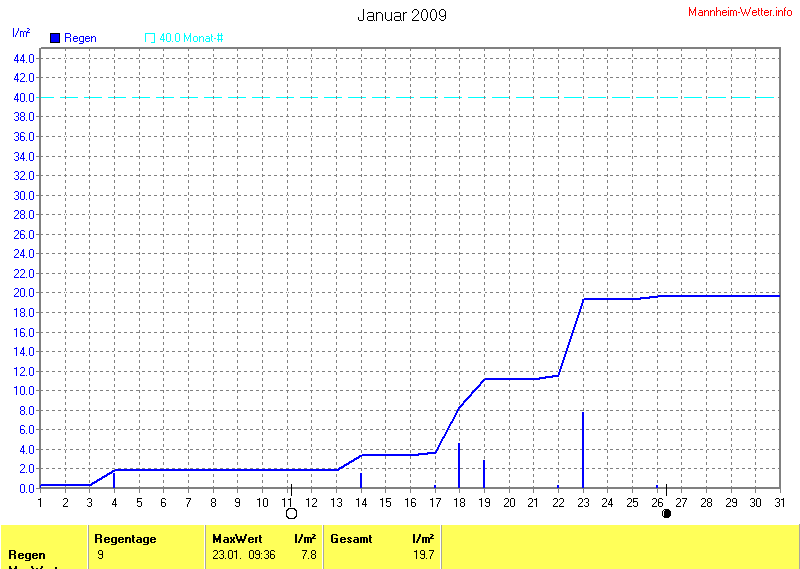Click the full moon symbol below day 11

click(292, 513)
